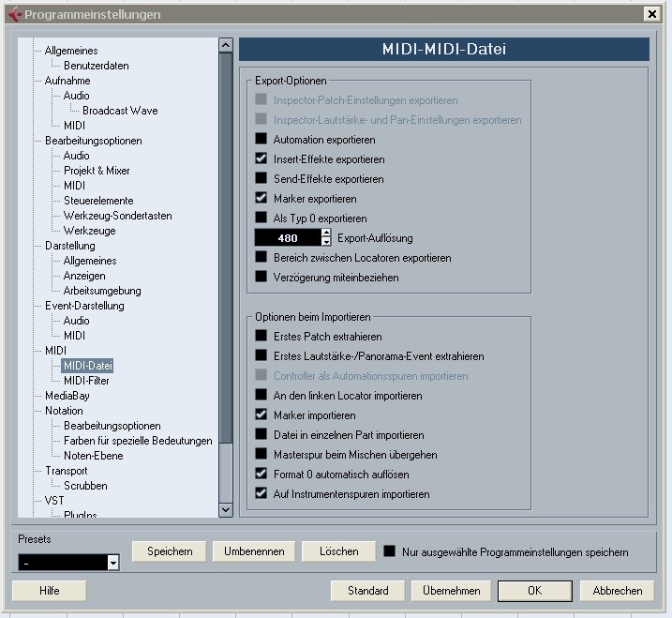This screenshot has width=672, height=618.
Task: Confirm settings with OK
Action: point(535,591)
